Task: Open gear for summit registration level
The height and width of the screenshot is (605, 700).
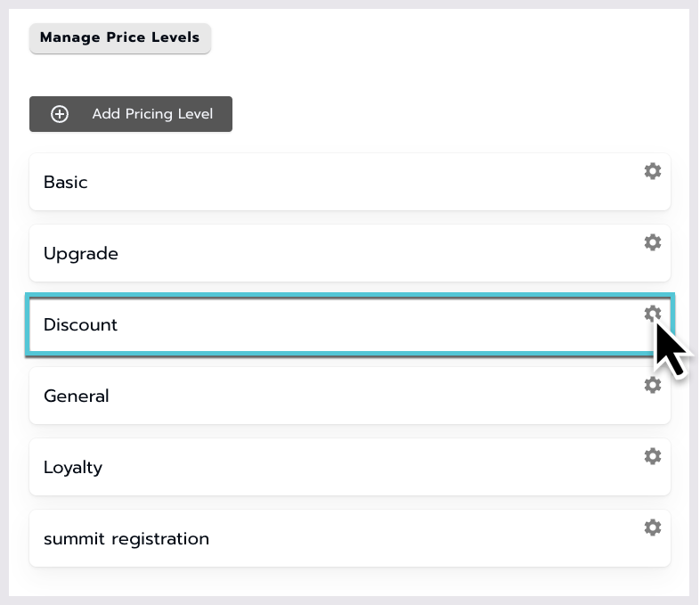Action: pyautogui.click(x=652, y=527)
